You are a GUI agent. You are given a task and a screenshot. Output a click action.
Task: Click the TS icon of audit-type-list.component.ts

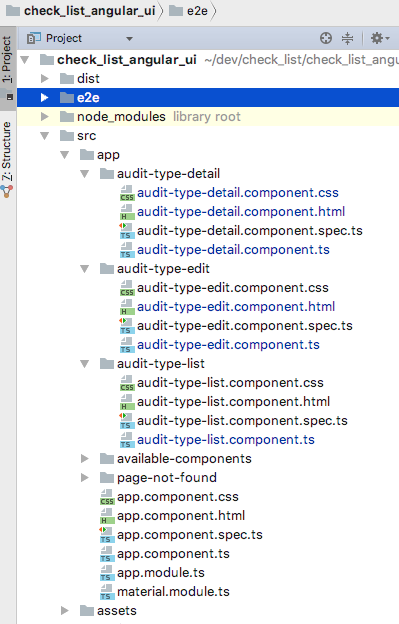click(127, 440)
